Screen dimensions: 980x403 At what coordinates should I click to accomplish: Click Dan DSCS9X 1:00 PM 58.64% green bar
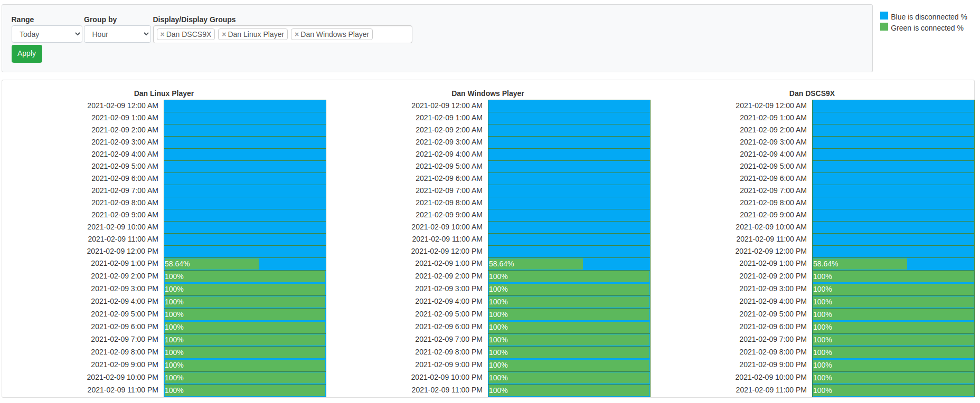pos(860,264)
